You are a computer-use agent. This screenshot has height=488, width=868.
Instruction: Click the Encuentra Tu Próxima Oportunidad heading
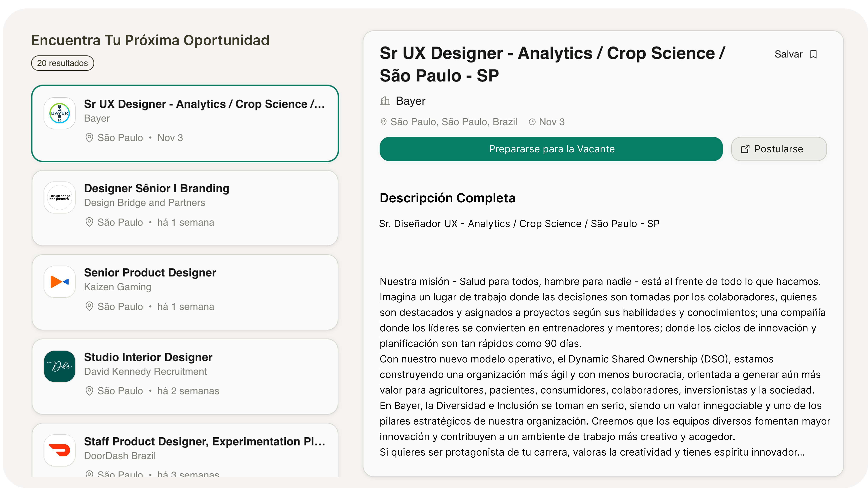click(x=150, y=40)
